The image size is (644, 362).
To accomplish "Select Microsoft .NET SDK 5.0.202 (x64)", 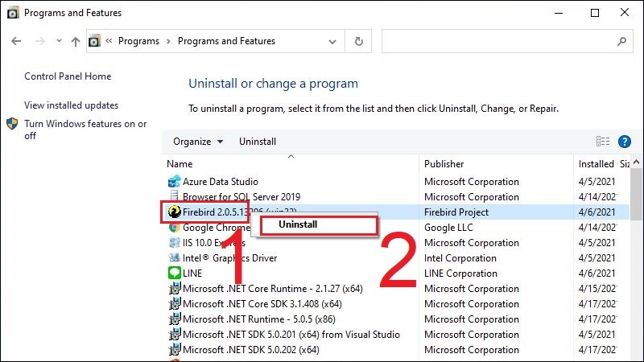I will pos(251,350).
